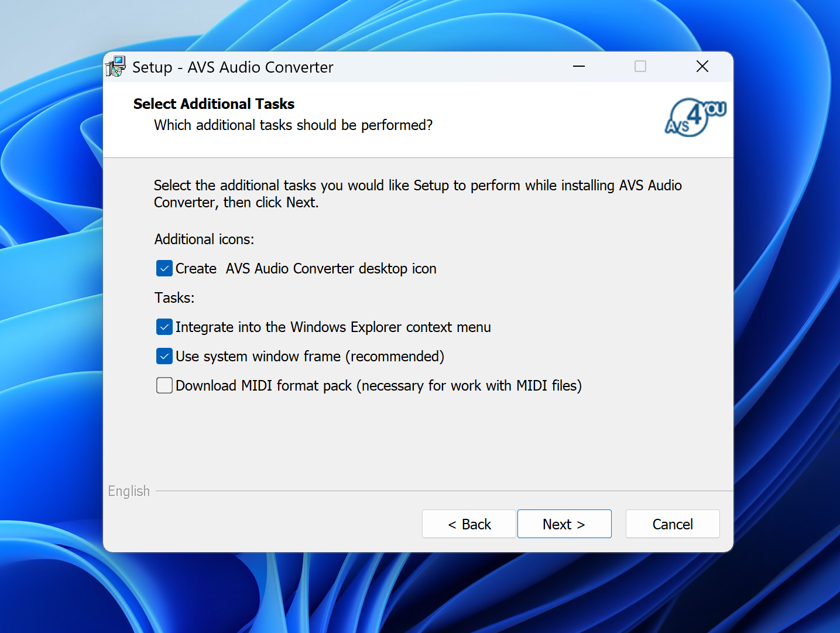Close the AVS Audio Converter setup window
The width and height of the screenshot is (840, 633).
pyautogui.click(x=702, y=67)
